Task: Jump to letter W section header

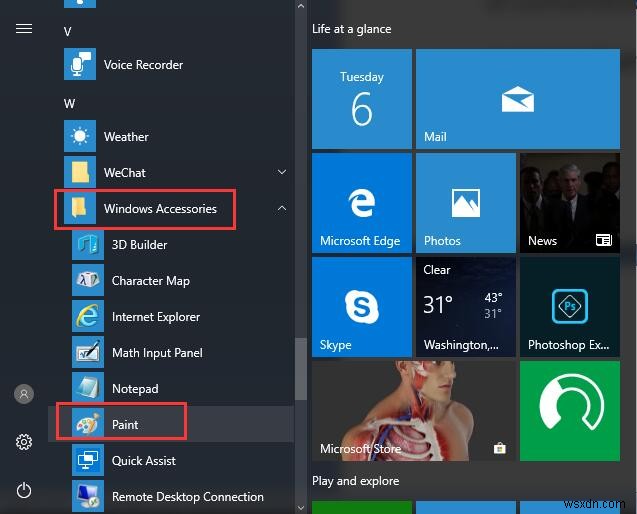Action: [x=69, y=104]
